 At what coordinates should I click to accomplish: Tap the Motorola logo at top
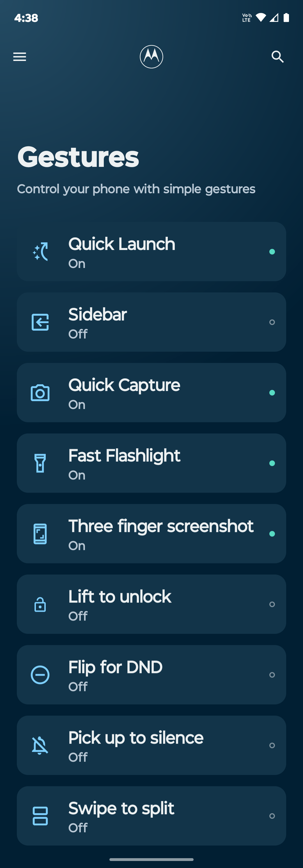151,57
